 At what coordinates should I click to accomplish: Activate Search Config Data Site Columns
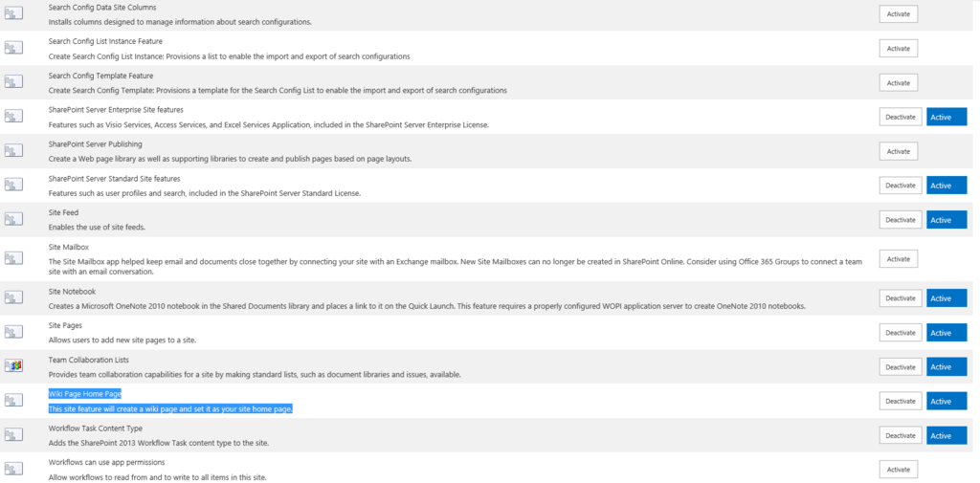[898, 14]
